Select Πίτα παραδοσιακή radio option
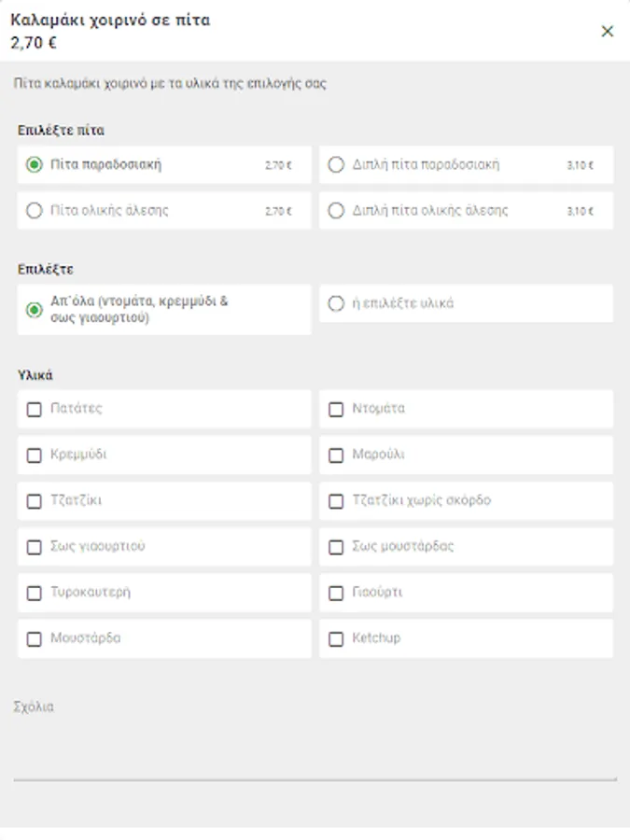630x840 pixels. tap(35, 165)
